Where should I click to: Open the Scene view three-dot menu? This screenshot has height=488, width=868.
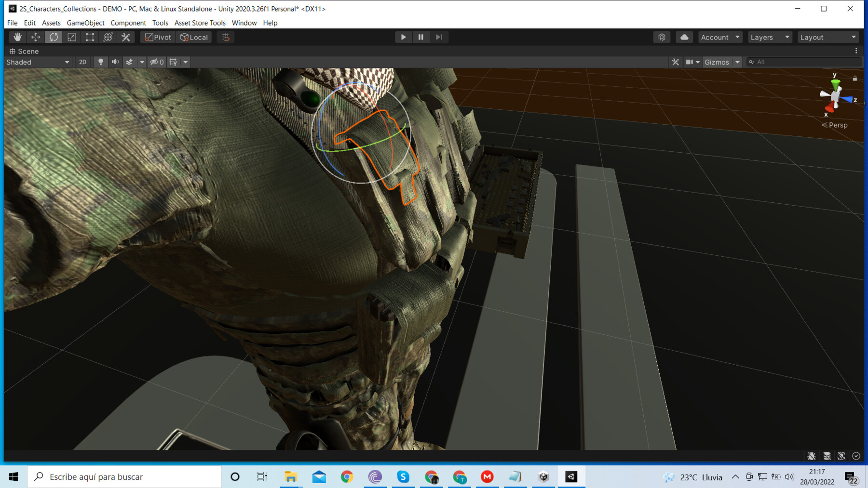point(856,51)
